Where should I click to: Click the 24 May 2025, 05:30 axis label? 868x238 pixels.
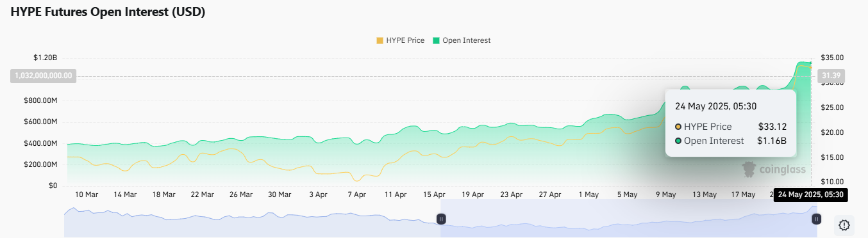point(811,194)
